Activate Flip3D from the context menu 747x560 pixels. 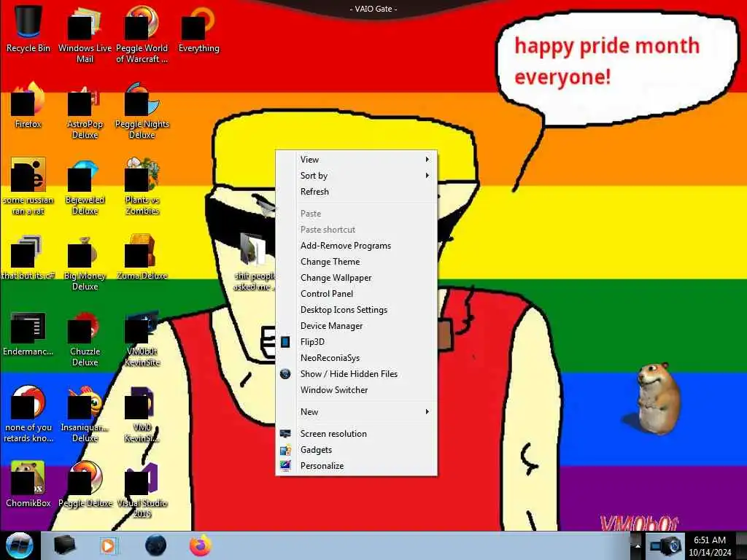[x=356, y=342]
